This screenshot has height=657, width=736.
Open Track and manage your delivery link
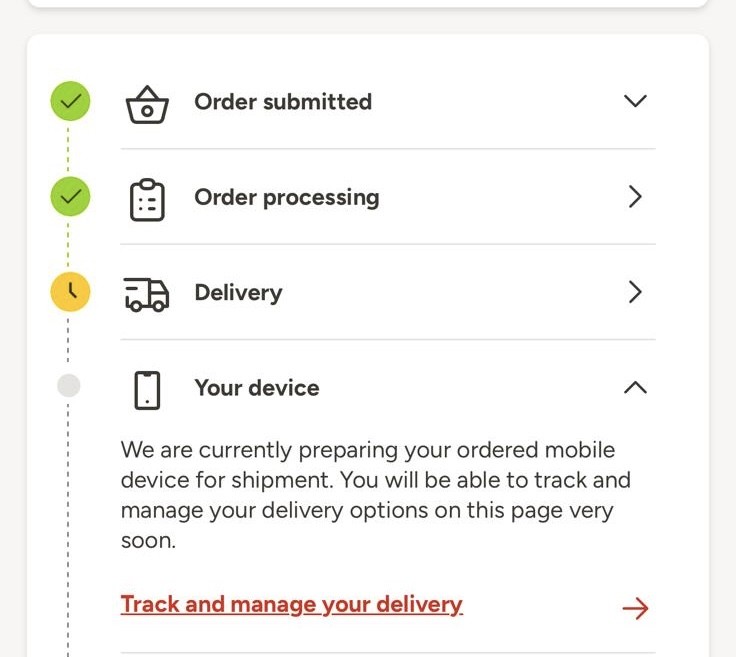(291, 604)
